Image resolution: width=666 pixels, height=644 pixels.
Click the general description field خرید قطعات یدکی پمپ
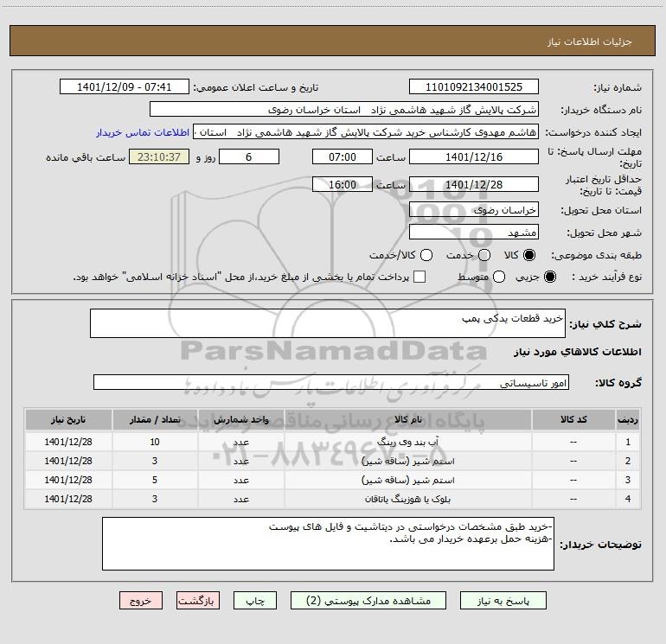tap(328, 323)
